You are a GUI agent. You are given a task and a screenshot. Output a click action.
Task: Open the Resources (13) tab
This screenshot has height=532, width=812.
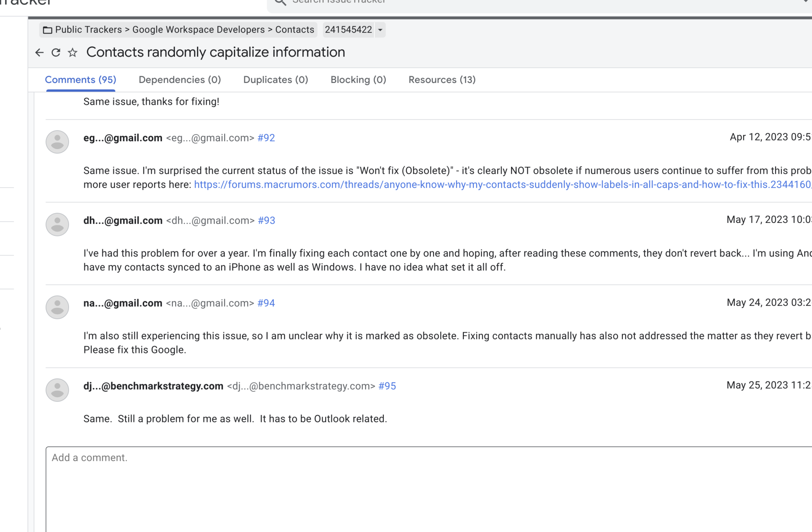pyautogui.click(x=442, y=80)
